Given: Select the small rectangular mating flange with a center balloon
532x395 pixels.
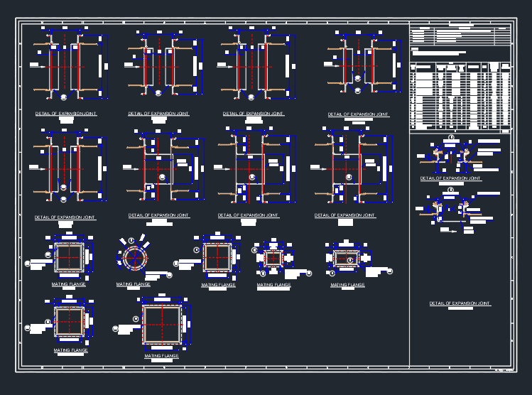Looking at the screenshot, I should [347, 259].
